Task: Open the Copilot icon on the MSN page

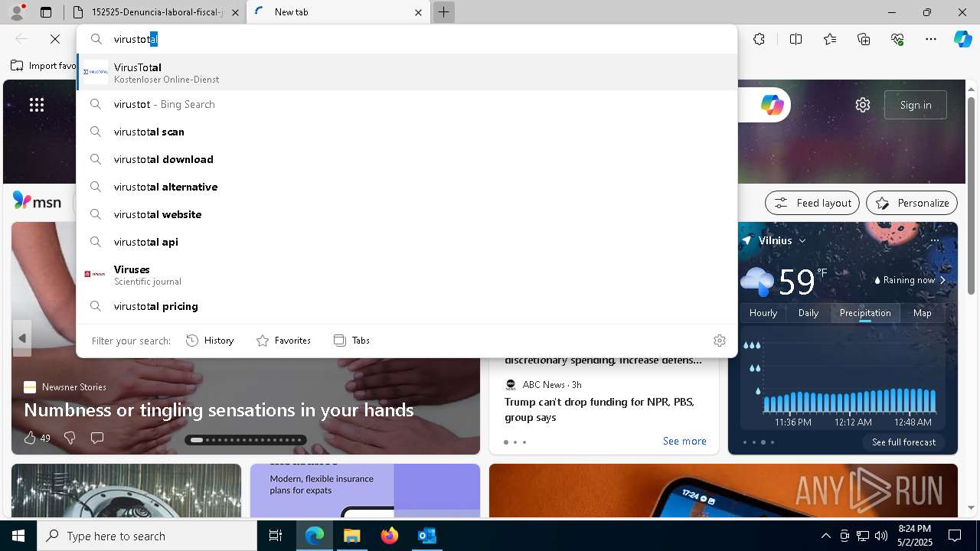Action: coord(772,105)
